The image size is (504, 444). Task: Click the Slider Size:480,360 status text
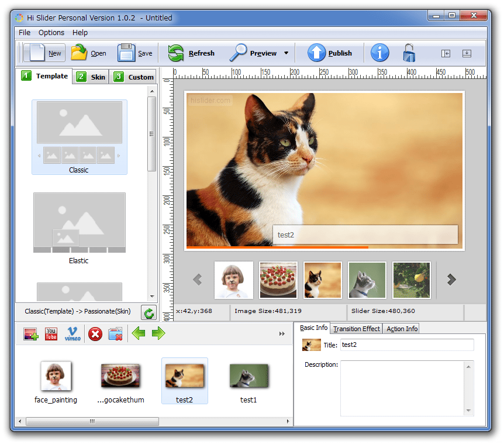tap(383, 311)
